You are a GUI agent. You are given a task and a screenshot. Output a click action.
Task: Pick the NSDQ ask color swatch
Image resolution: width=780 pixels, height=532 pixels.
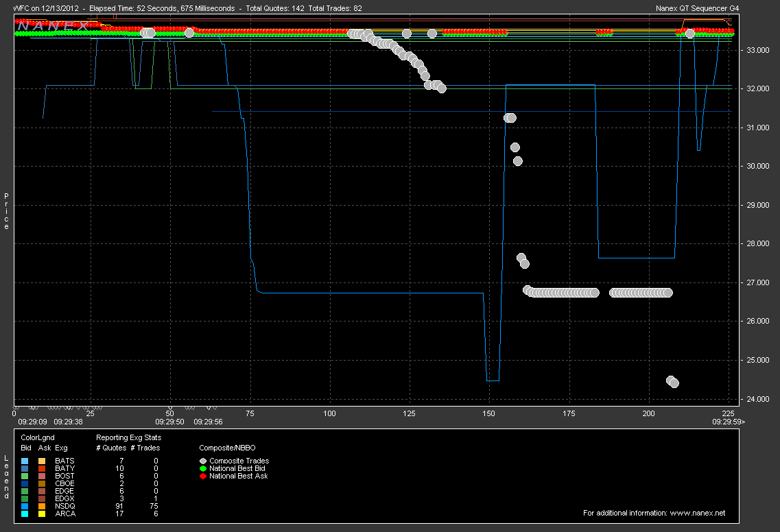42,506
